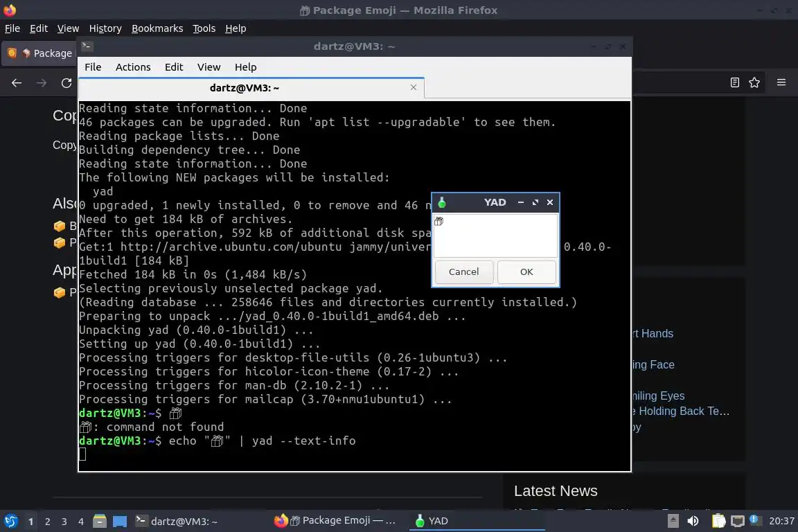Open the volume control icon

tap(693, 522)
